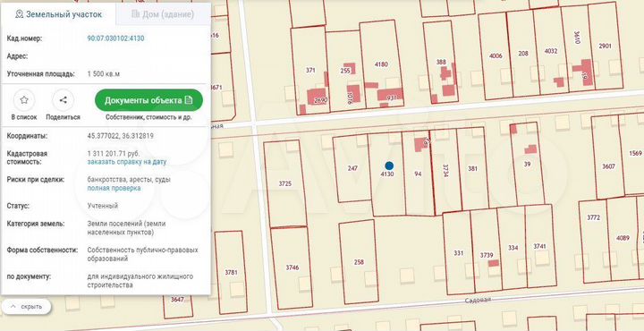Click the Поделиться share icon
Viewport: 644px width, 331px height.
coord(63,100)
